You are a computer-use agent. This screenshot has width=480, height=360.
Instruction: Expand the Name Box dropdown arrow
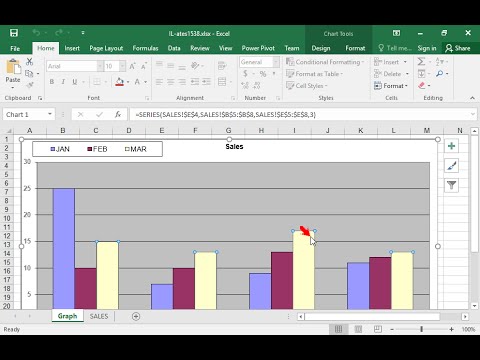point(50,114)
